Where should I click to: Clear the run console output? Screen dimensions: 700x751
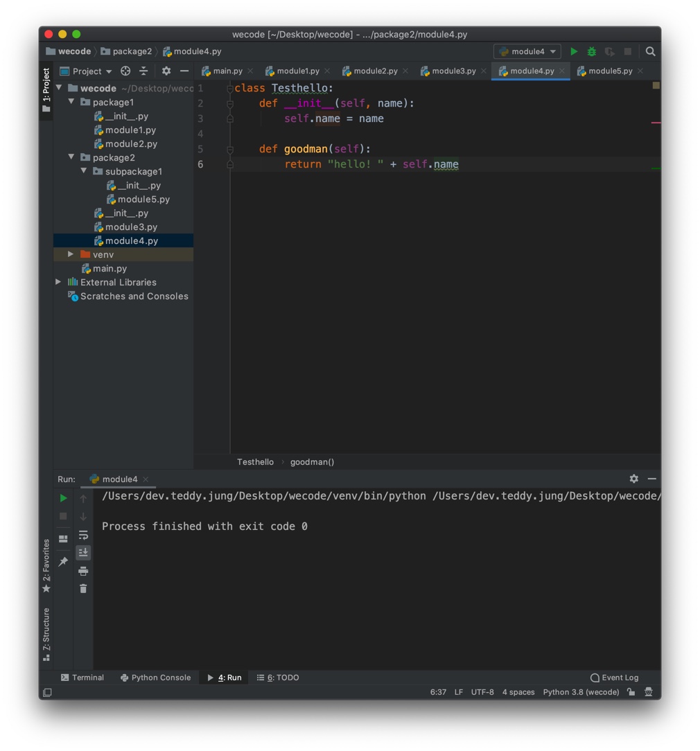tap(83, 588)
